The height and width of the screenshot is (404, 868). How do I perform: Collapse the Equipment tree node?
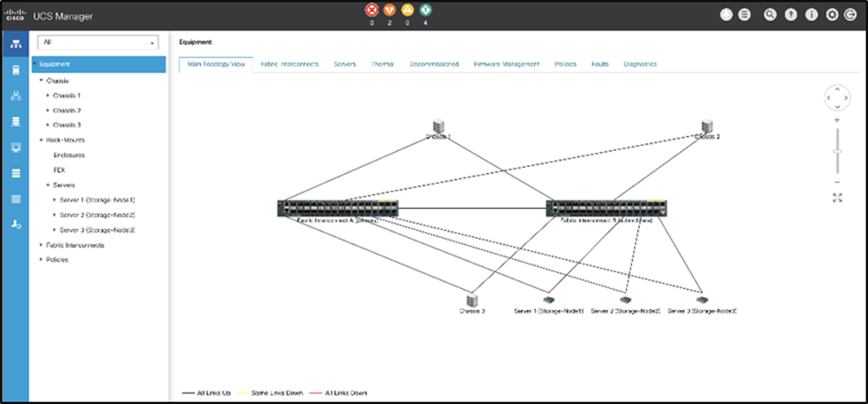(35, 64)
